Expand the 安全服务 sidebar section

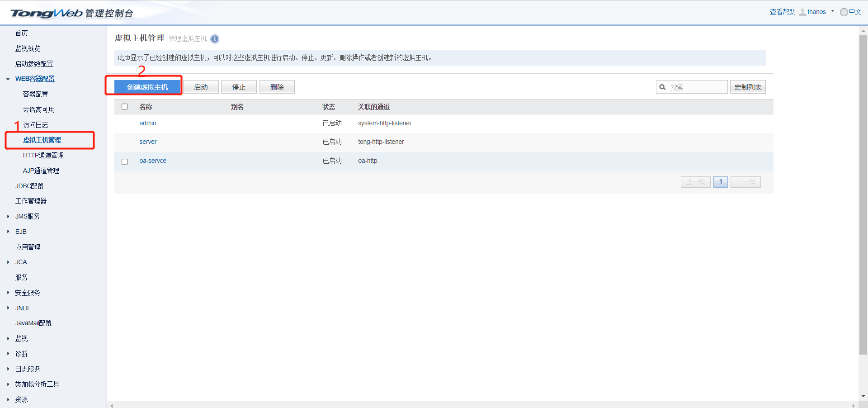point(8,293)
